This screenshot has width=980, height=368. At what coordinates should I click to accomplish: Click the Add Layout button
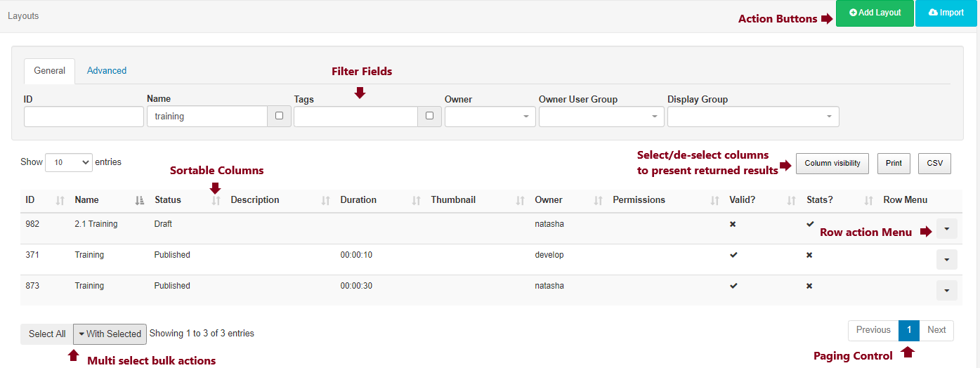[x=875, y=13]
